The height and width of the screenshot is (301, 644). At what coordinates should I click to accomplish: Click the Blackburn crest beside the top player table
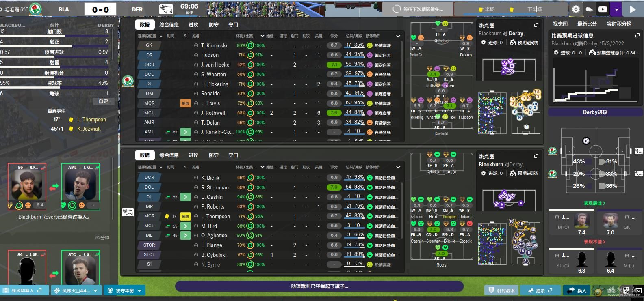click(128, 81)
